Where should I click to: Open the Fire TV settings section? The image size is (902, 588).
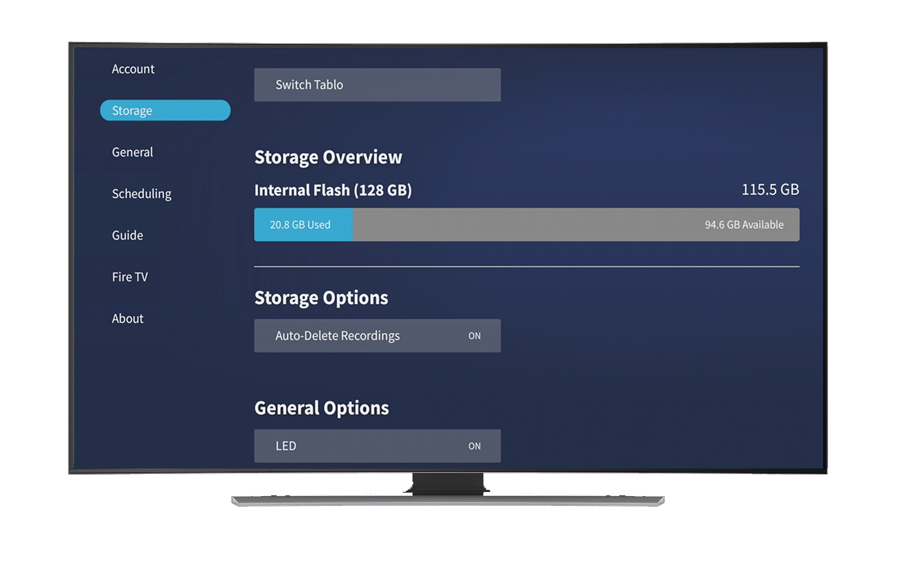[x=130, y=277]
